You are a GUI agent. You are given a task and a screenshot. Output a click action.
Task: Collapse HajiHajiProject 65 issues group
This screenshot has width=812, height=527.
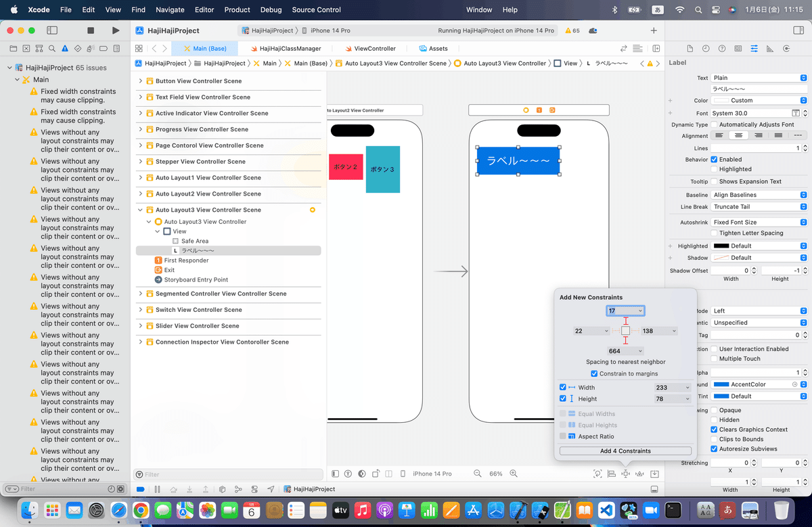[x=9, y=68]
